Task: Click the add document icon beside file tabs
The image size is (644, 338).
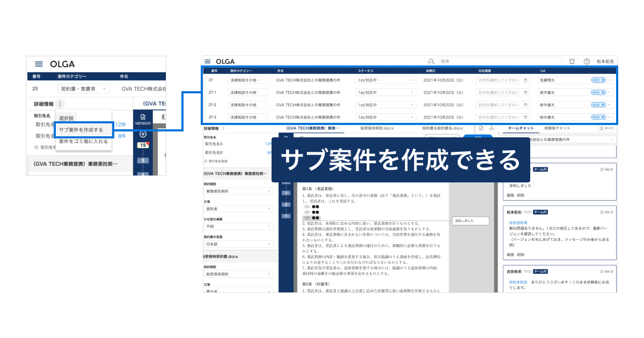Action: pyautogui.click(x=481, y=128)
